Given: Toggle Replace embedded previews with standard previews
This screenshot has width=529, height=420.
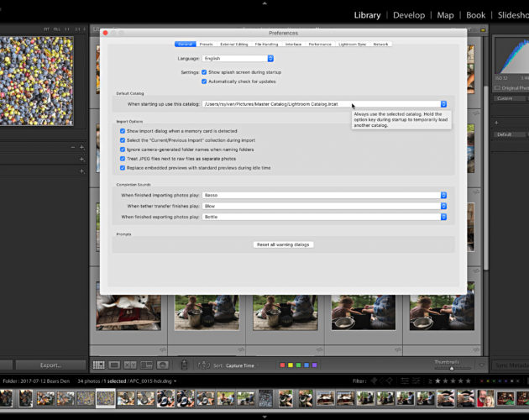Looking at the screenshot, I should [123, 168].
